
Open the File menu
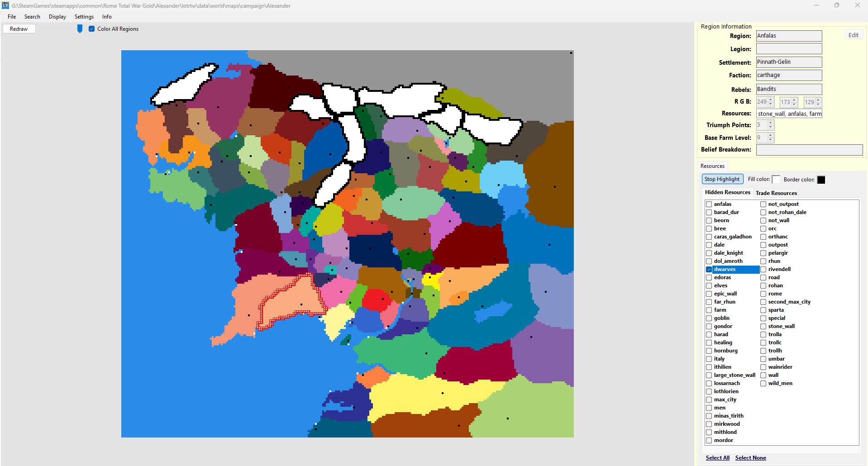pos(12,17)
